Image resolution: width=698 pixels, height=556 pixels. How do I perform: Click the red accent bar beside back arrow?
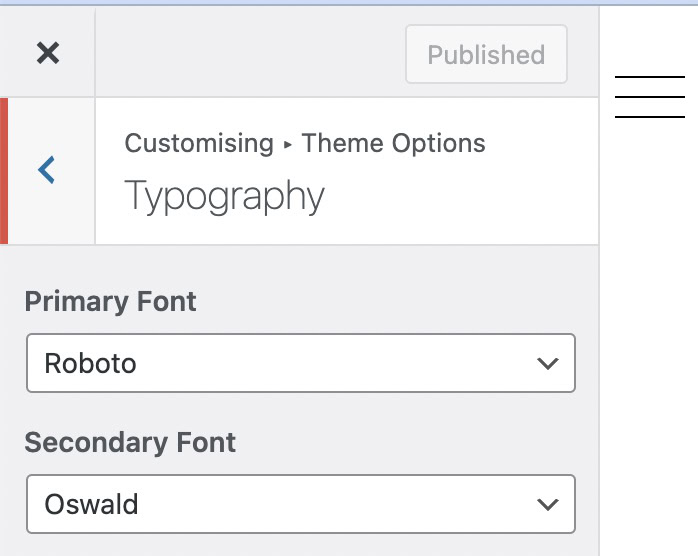(4, 171)
